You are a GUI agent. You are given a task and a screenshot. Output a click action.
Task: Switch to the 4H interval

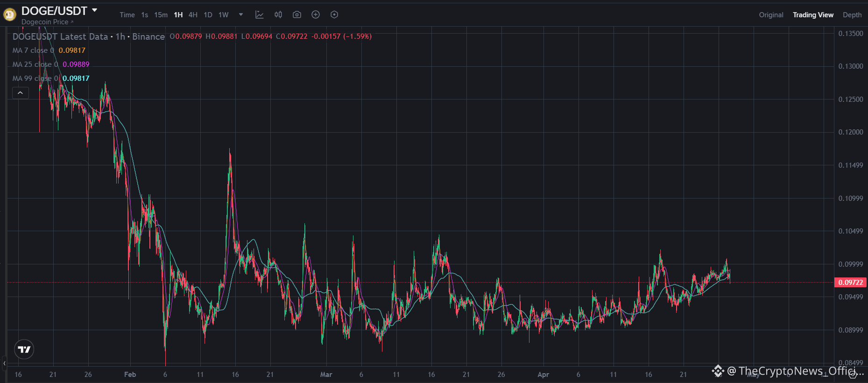(193, 15)
